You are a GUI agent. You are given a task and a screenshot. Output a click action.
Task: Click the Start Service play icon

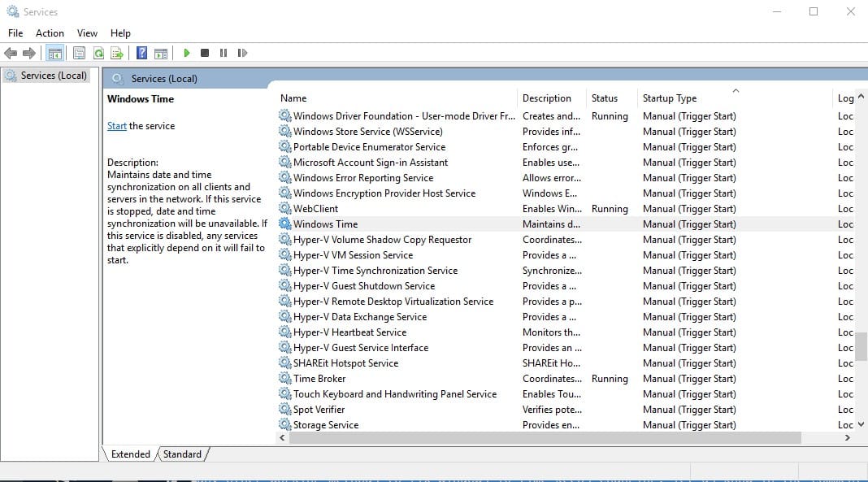[187, 53]
